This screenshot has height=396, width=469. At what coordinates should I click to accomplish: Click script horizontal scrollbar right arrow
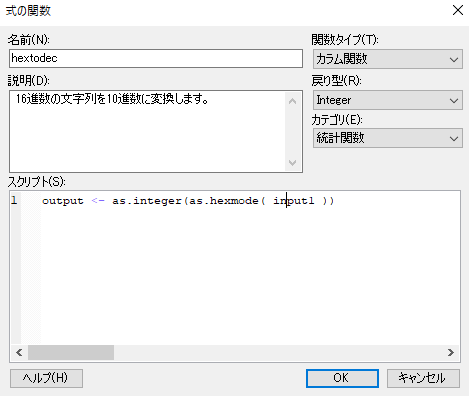(x=451, y=352)
